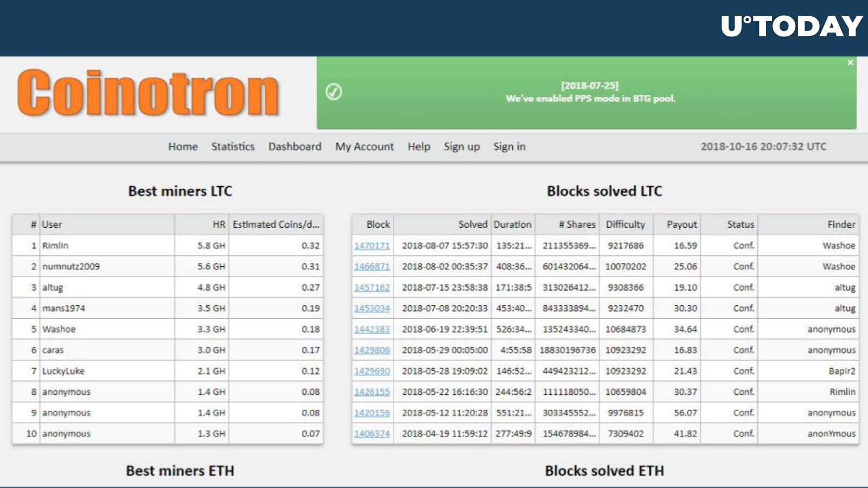Sort blocks by Solved column header
The width and height of the screenshot is (868, 488).
443,224
